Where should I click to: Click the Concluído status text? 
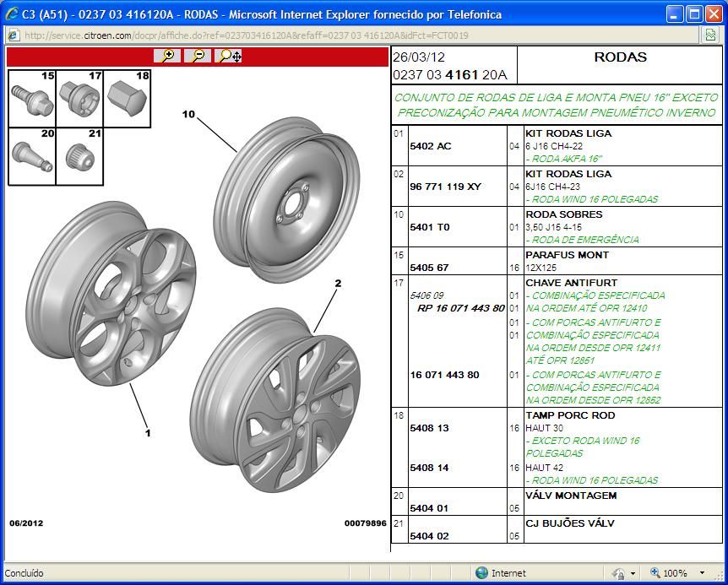tap(24, 573)
